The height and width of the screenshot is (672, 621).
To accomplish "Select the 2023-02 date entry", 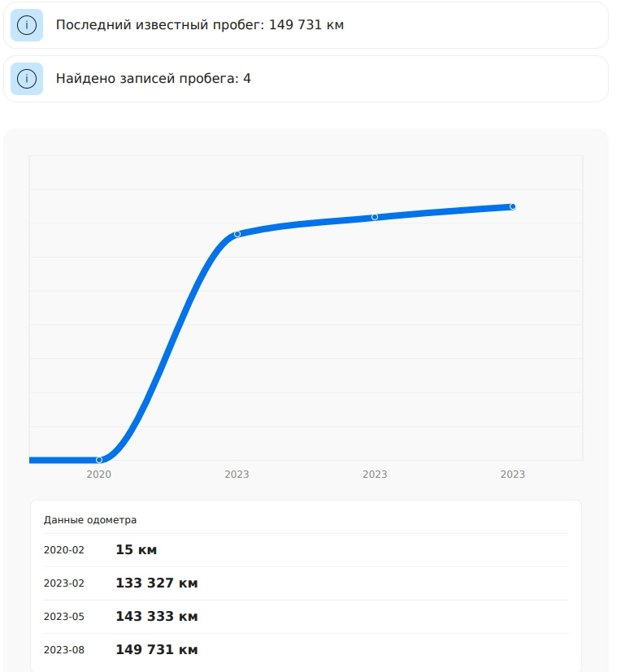I will [x=64, y=583].
